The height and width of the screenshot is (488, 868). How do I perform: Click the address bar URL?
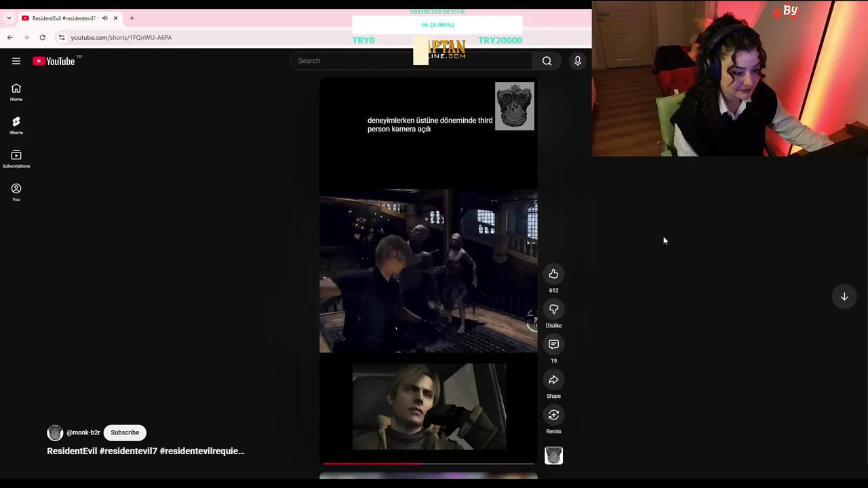[121, 37]
